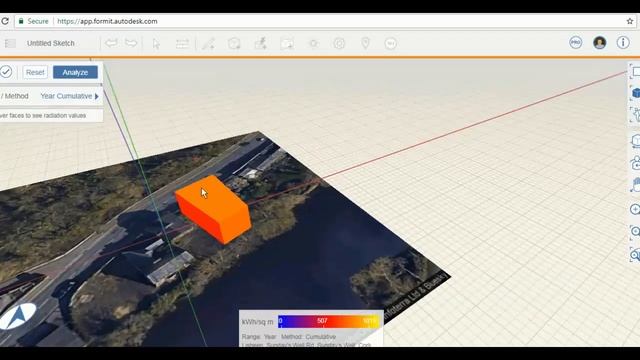Click the Undo arrow in toolbar
Screen dimensions: 640x360
[111, 43]
